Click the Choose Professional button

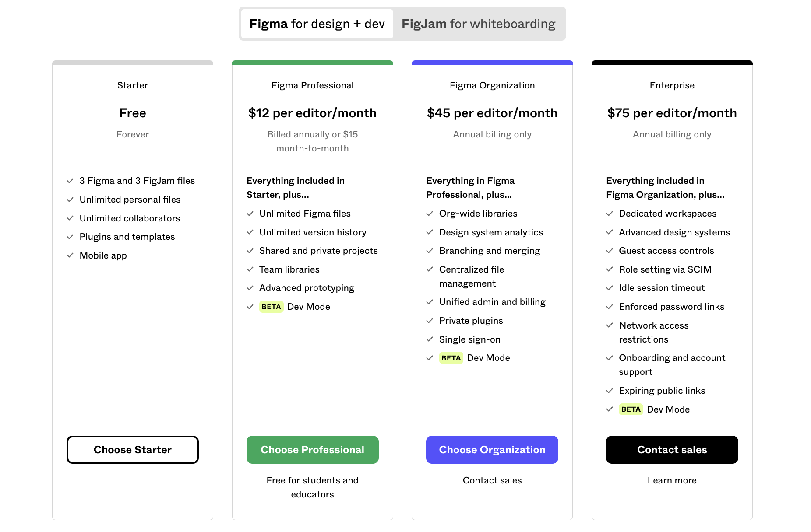click(x=312, y=450)
